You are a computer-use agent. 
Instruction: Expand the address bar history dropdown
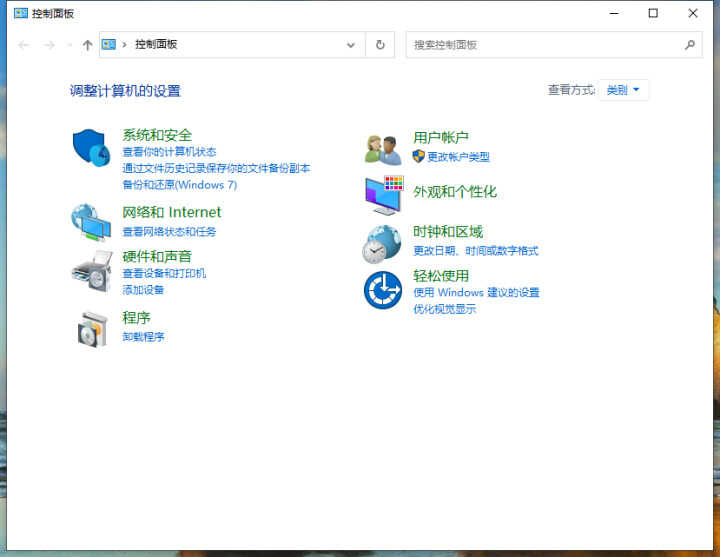[x=350, y=45]
